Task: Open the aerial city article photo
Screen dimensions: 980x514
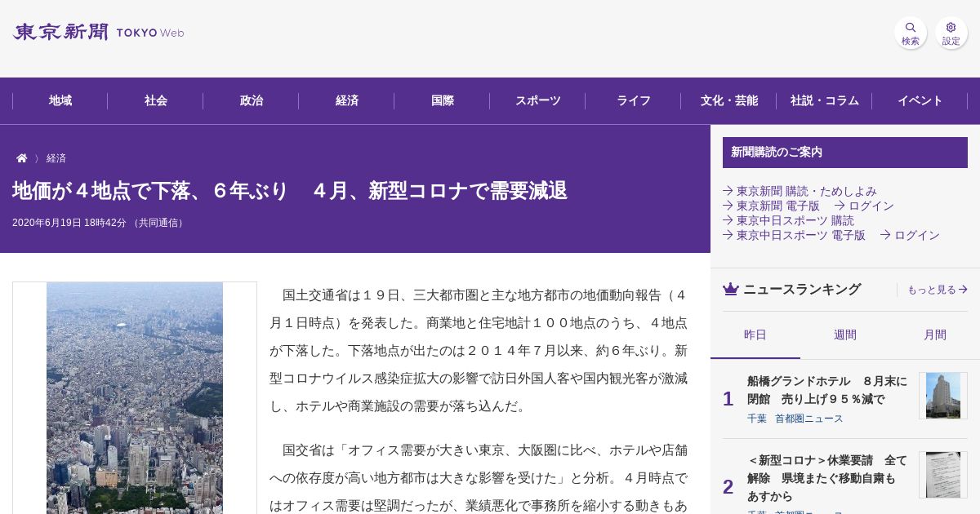Action: tap(135, 398)
